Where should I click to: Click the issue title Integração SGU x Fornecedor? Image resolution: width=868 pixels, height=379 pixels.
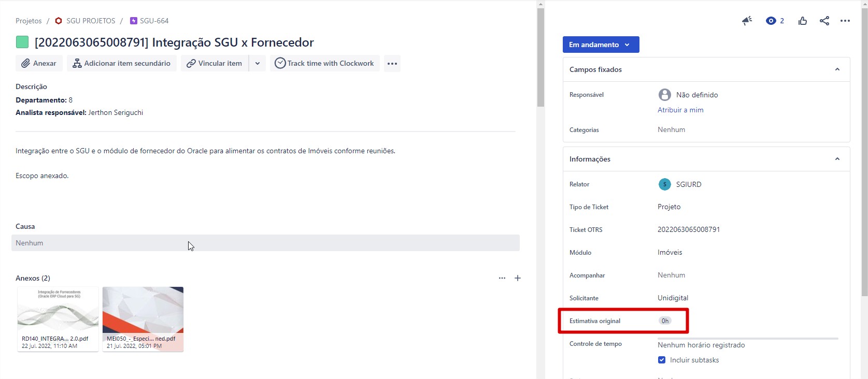[x=174, y=42]
